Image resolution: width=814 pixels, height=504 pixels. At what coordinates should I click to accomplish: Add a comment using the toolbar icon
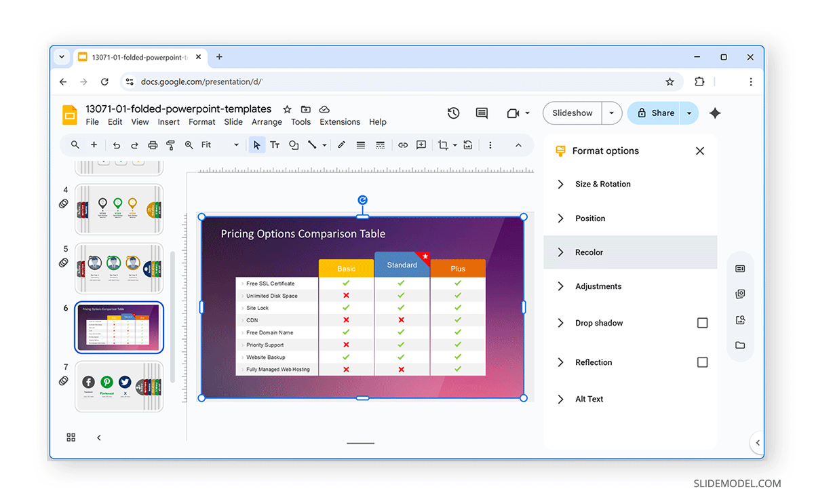point(421,144)
